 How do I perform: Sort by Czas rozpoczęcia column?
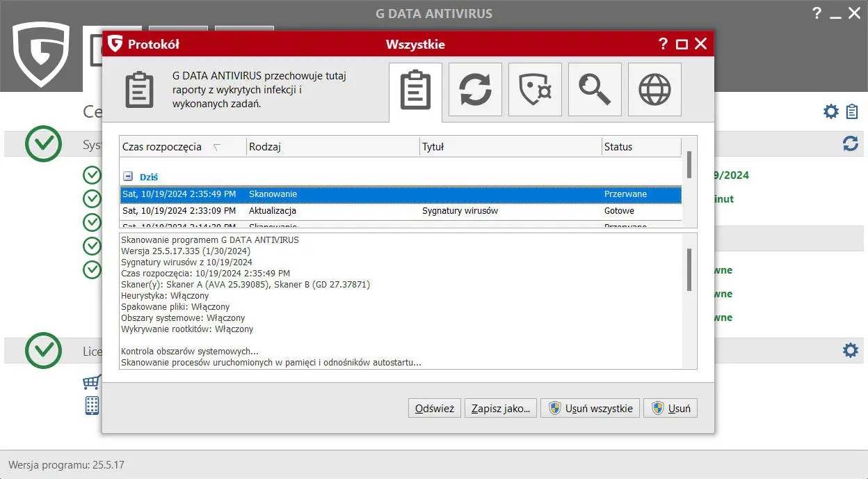click(x=162, y=147)
